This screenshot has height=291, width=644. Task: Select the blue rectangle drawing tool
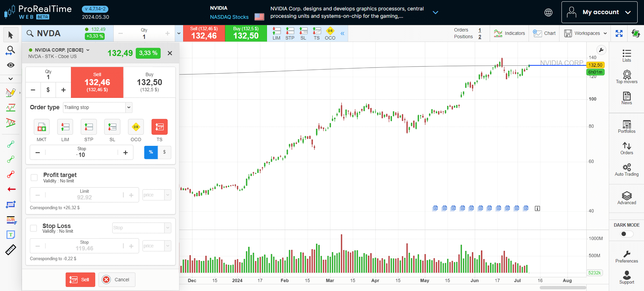tap(11, 205)
